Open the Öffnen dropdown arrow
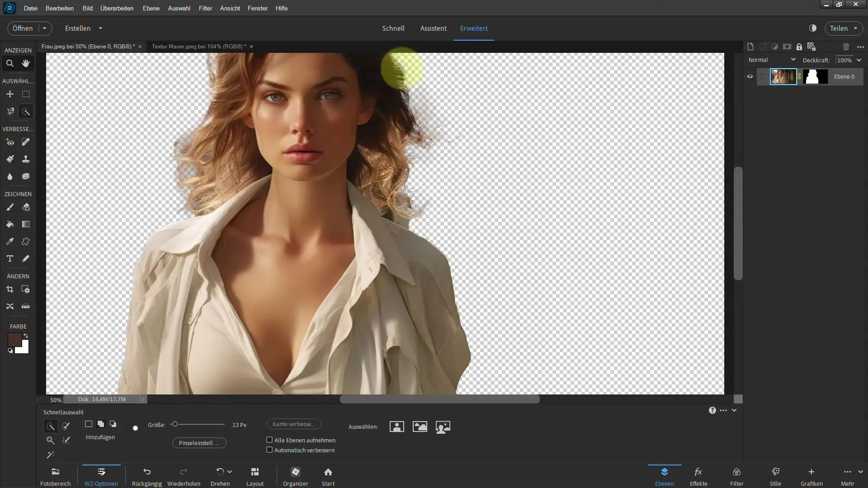The height and width of the screenshot is (488, 868). click(x=45, y=28)
